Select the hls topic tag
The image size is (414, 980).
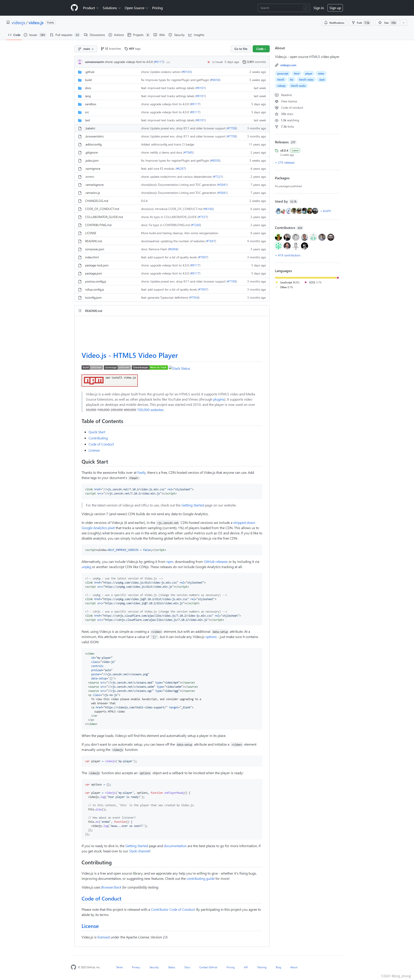(x=291, y=80)
